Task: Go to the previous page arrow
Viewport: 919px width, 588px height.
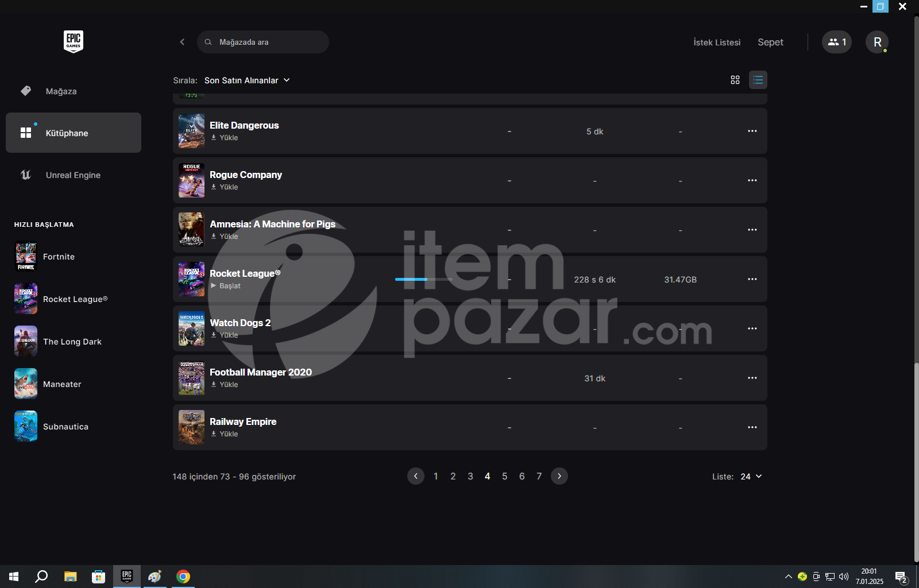Action: pos(416,476)
